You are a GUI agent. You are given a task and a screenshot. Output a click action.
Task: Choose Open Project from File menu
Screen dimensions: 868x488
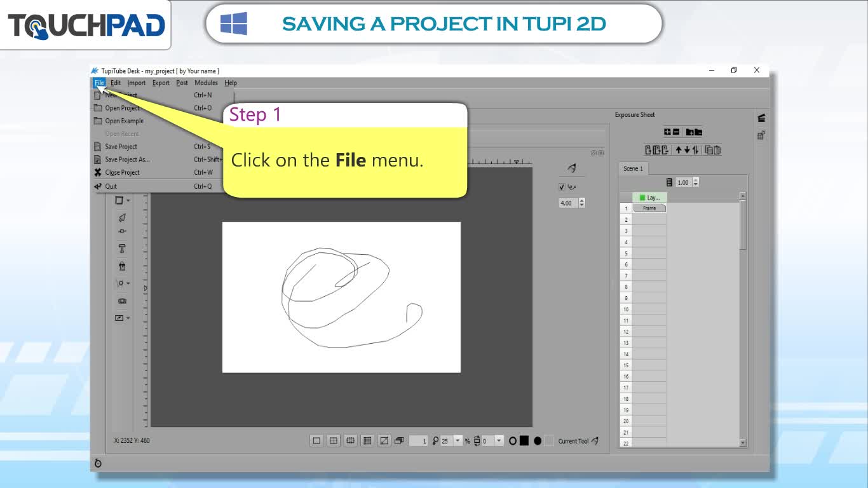(157, 108)
